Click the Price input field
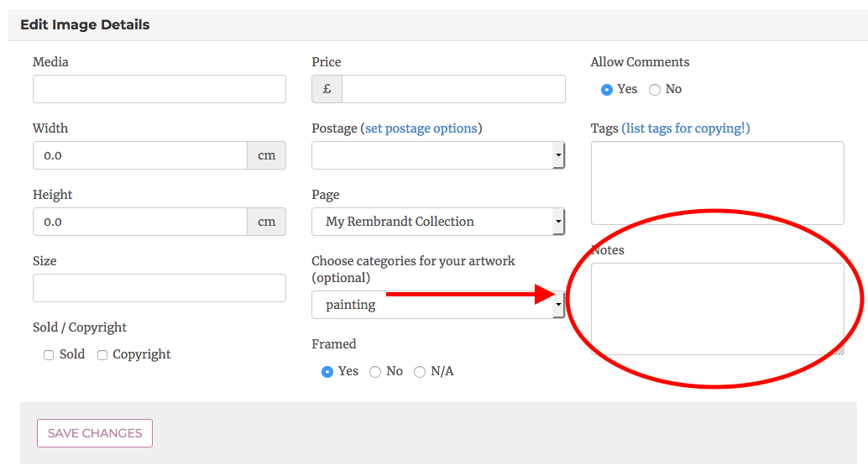Screen dimensions: 868x471 [x=452, y=89]
